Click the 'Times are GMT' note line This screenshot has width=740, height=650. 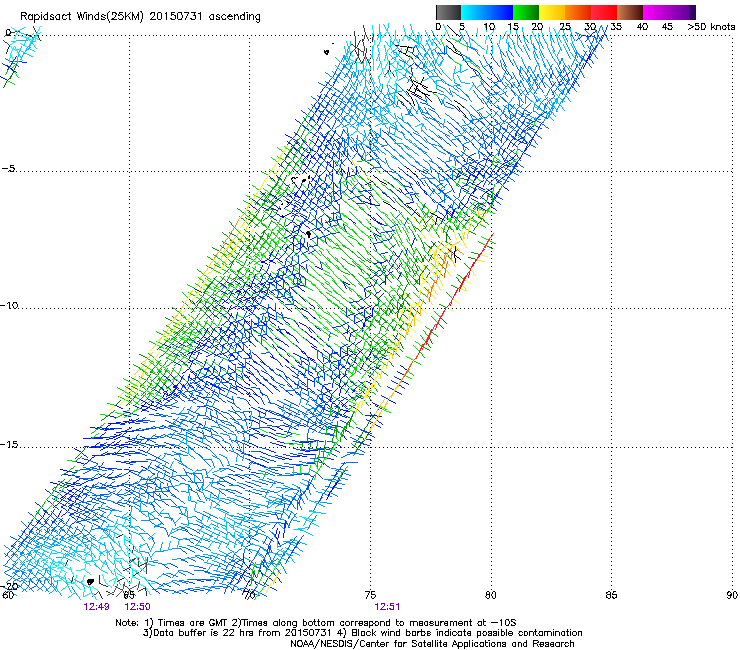[x=316, y=623]
